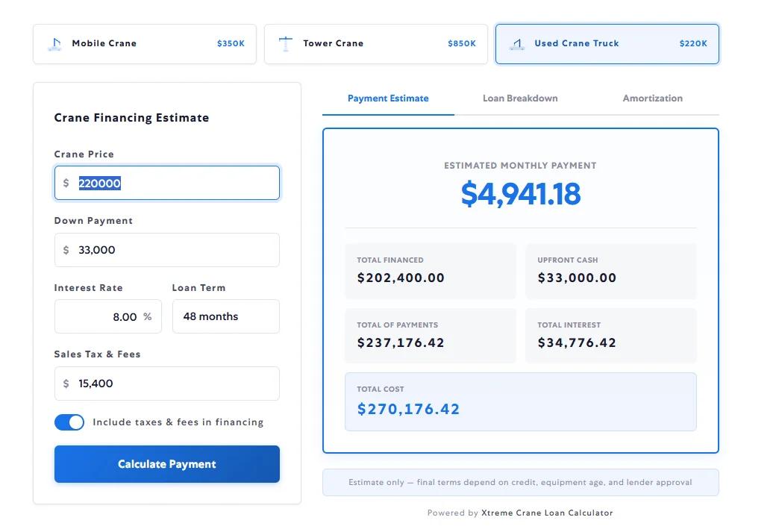776x532 pixels.
Task: Select the Tower Crane equipment card
Action: click(375, 43)
